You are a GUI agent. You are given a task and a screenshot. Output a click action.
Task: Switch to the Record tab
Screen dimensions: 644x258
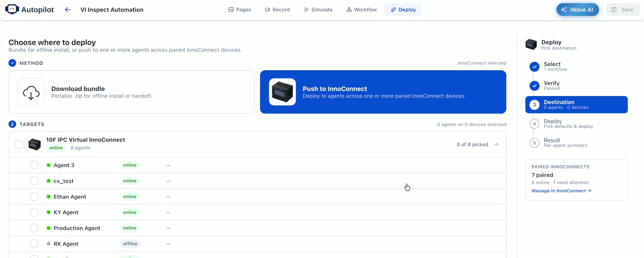[277, 10]
